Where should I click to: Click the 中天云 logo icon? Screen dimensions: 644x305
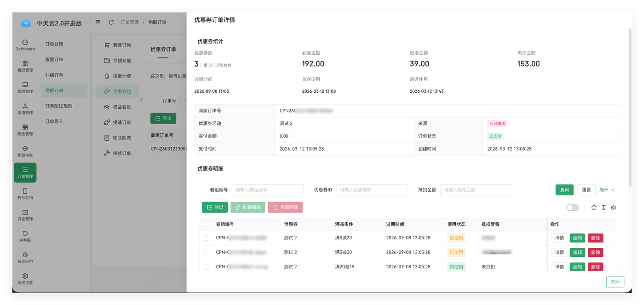(x=26, y=23)
